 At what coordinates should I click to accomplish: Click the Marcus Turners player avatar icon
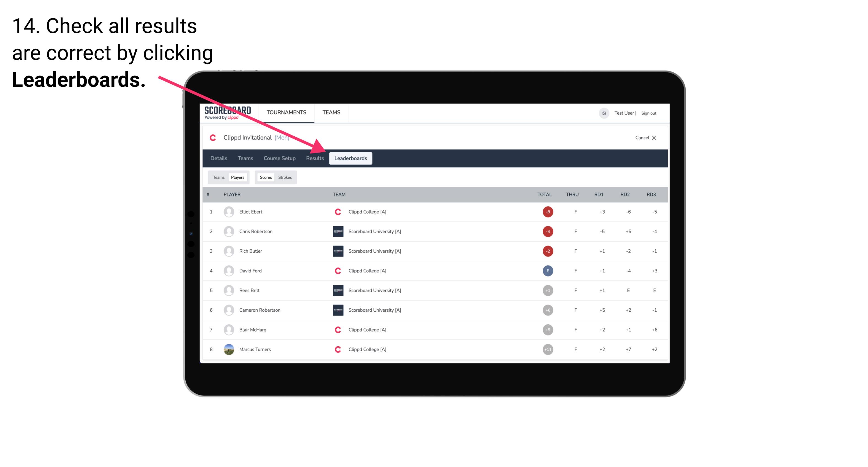pos(228,349)
